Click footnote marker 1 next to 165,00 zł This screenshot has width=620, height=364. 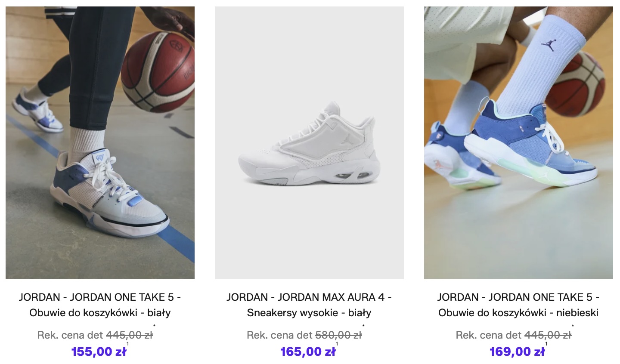[337, 344]
